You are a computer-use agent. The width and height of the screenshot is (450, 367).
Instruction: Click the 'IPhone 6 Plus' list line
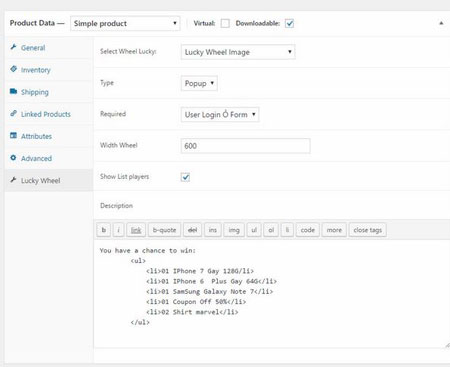click(x=211, y=281)
